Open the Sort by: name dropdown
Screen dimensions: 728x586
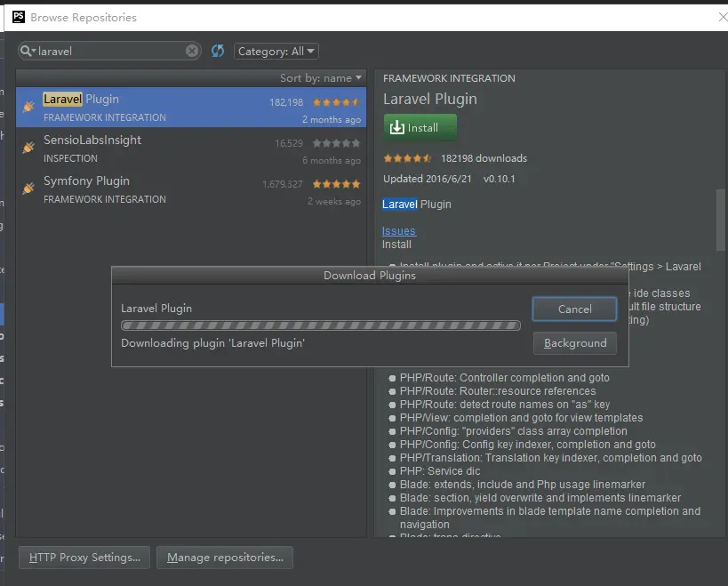click(x=320, y=78)
